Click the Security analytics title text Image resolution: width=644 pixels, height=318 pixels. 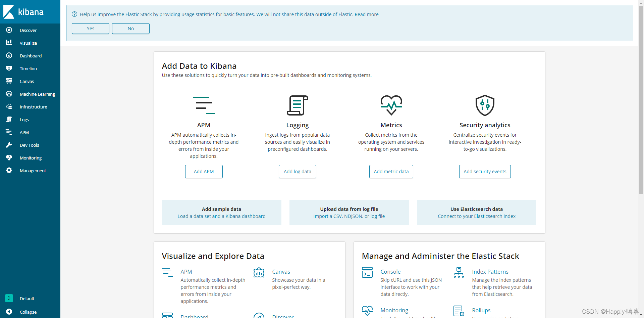point(485,125)
